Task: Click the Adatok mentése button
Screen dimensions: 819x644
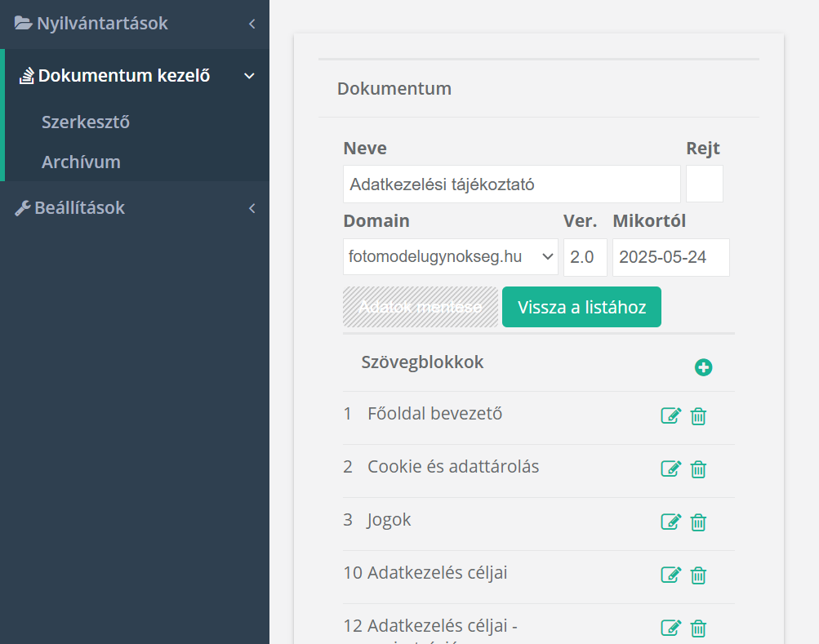Action: 421,307
